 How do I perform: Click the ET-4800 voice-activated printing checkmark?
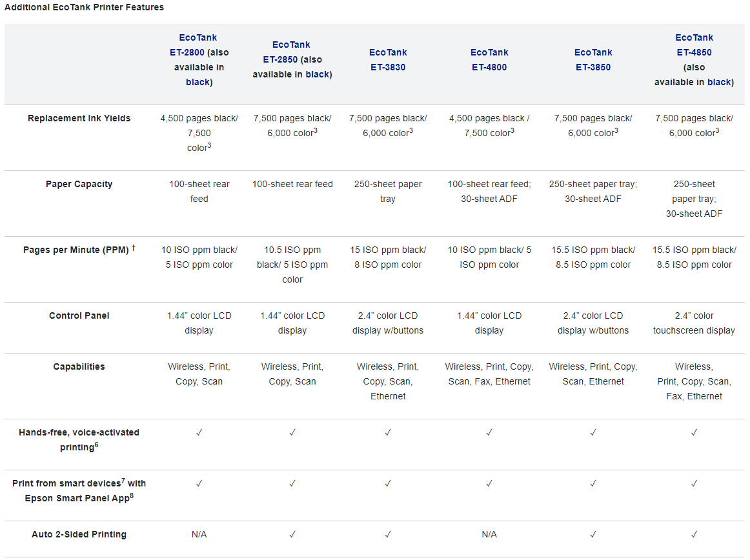489,432
